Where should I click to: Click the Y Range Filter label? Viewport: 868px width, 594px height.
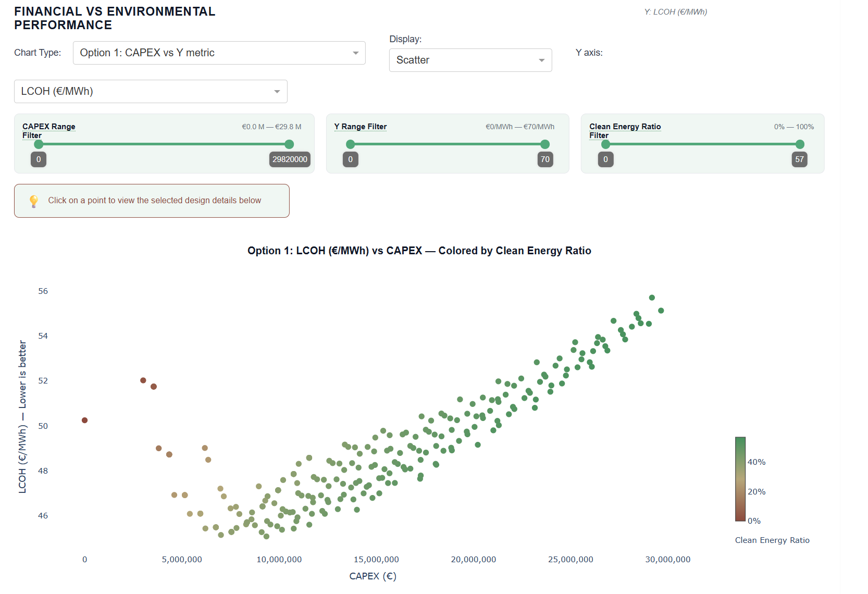(361, 127)
